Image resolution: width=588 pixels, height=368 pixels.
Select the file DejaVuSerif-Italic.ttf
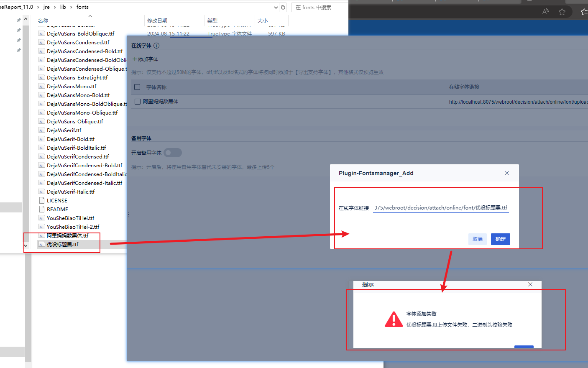tap(71, 192)
